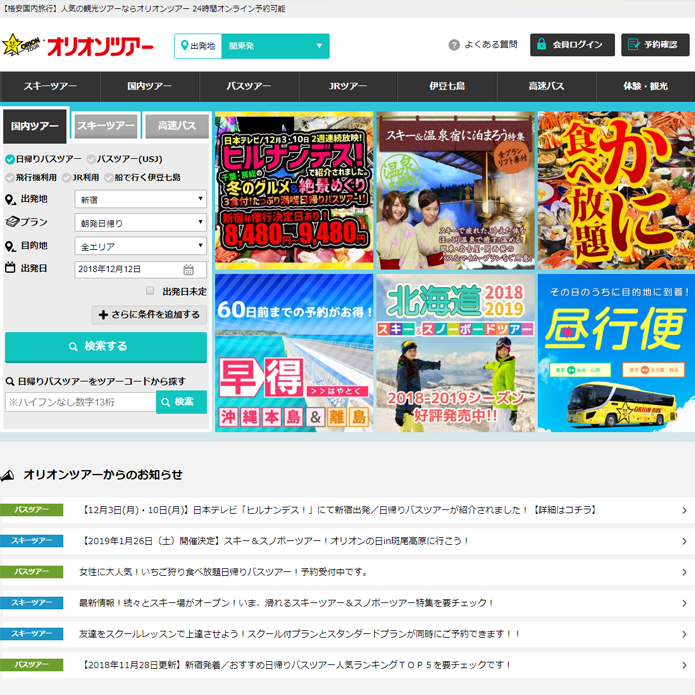This screenshot has height=695, width=695.
Task: Click the 会員ログイン button
Action: (x=572, y=44)
